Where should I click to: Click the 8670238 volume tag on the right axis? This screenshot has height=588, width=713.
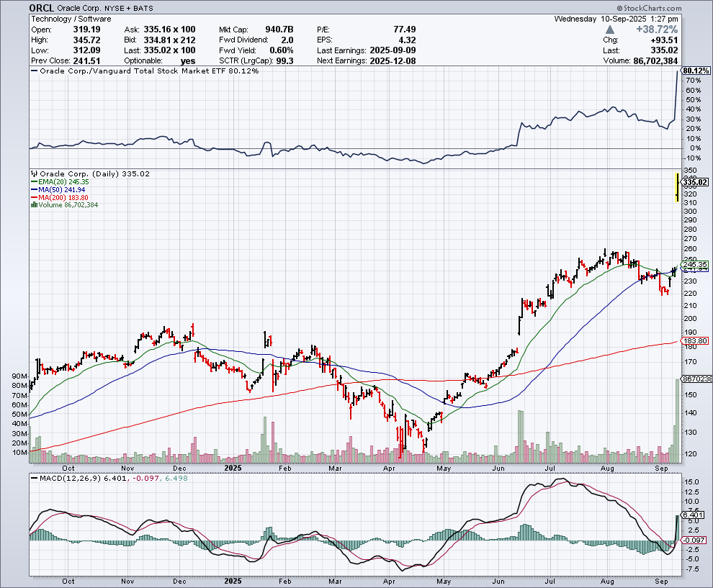pos(697,379)
